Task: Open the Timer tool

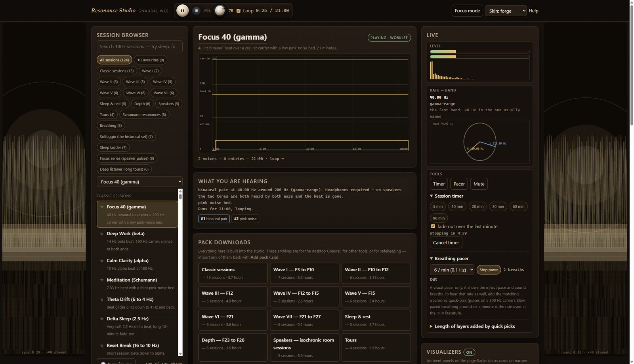Action: point(439,184)
